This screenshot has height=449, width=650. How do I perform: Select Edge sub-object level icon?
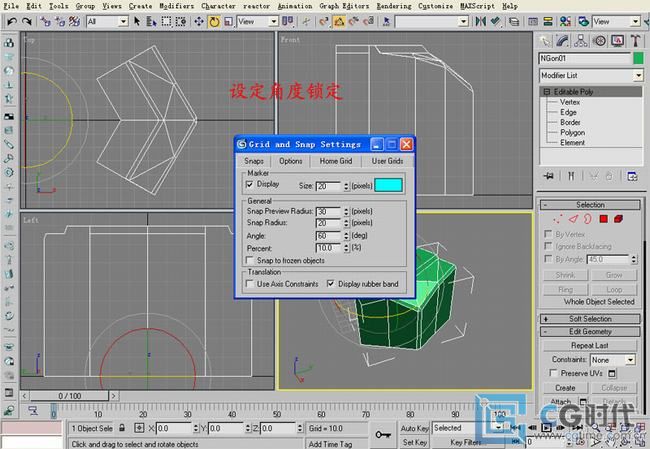point(573,219)
